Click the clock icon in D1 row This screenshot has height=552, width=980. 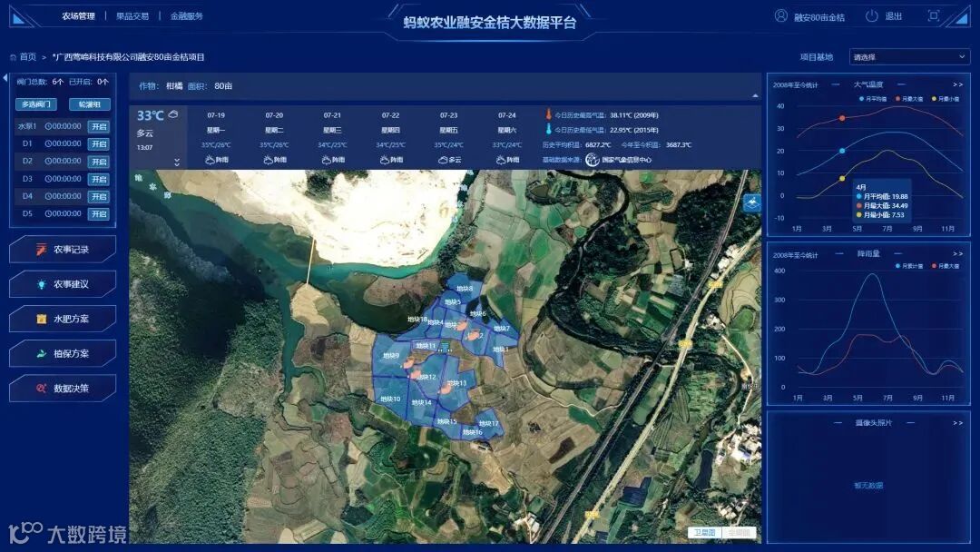point(48,143)
